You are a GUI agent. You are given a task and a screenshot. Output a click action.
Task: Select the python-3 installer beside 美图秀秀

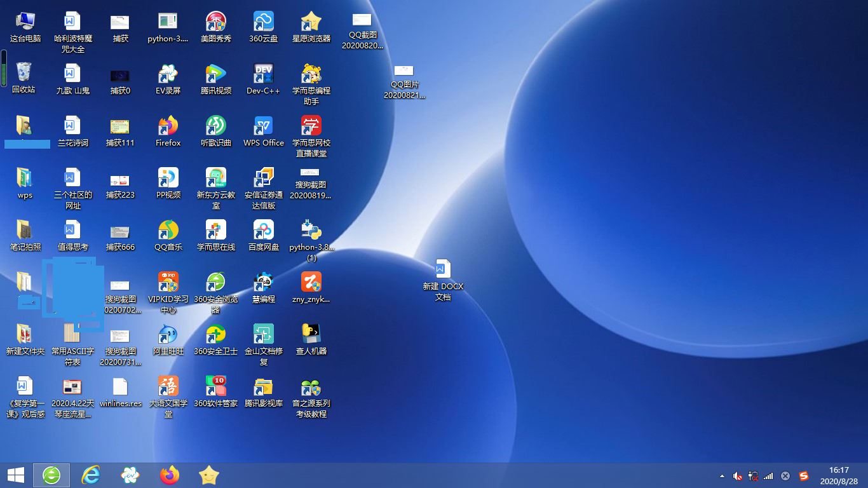168,27
